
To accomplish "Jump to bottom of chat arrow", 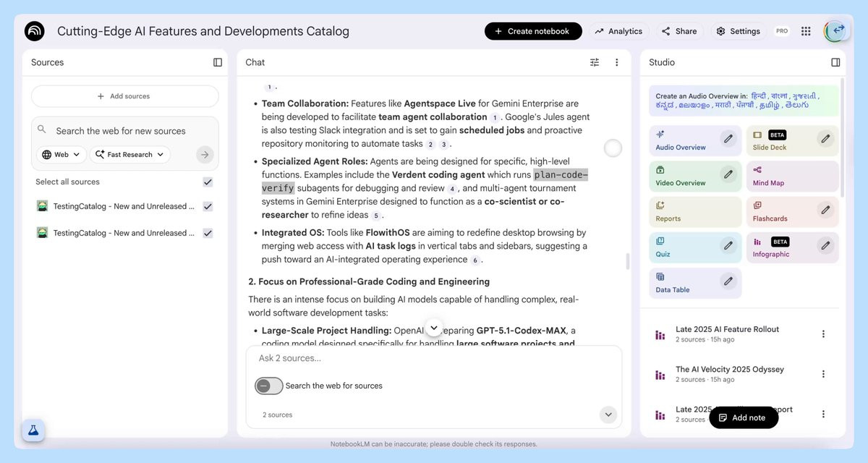I will point(433,328).
